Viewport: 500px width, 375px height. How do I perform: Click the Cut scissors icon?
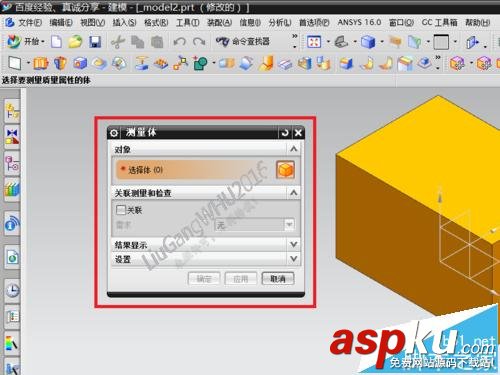(117, 42)
